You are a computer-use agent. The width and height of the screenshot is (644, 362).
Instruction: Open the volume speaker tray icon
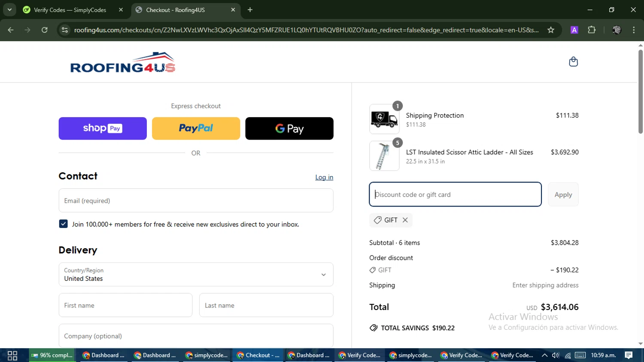(x=556, y=355)
